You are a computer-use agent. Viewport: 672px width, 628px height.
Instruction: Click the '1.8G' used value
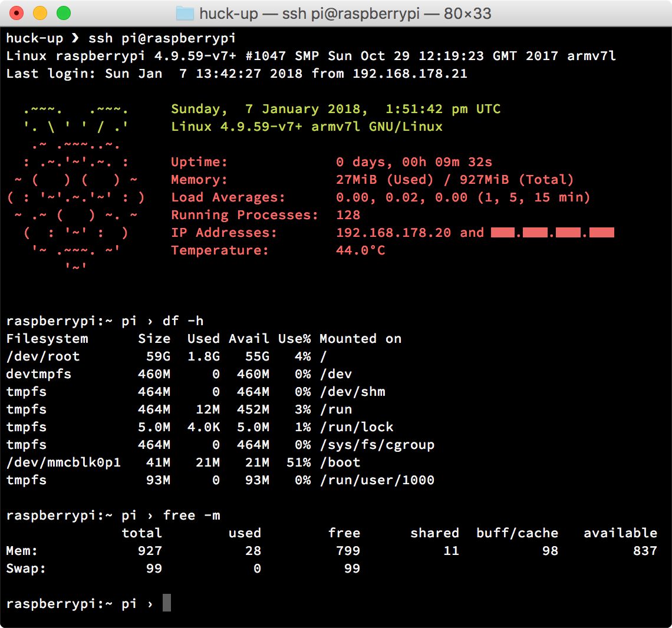tap(203, 356)
